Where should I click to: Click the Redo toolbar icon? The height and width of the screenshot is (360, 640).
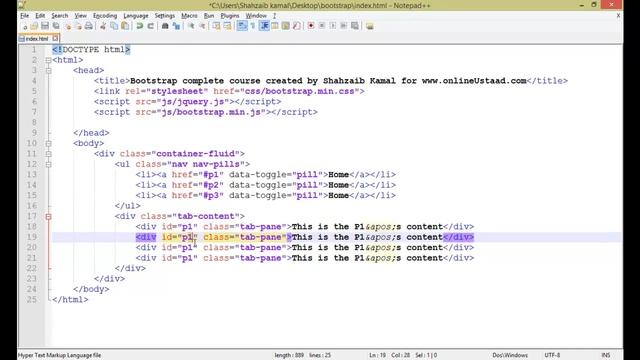click(151, 26)
